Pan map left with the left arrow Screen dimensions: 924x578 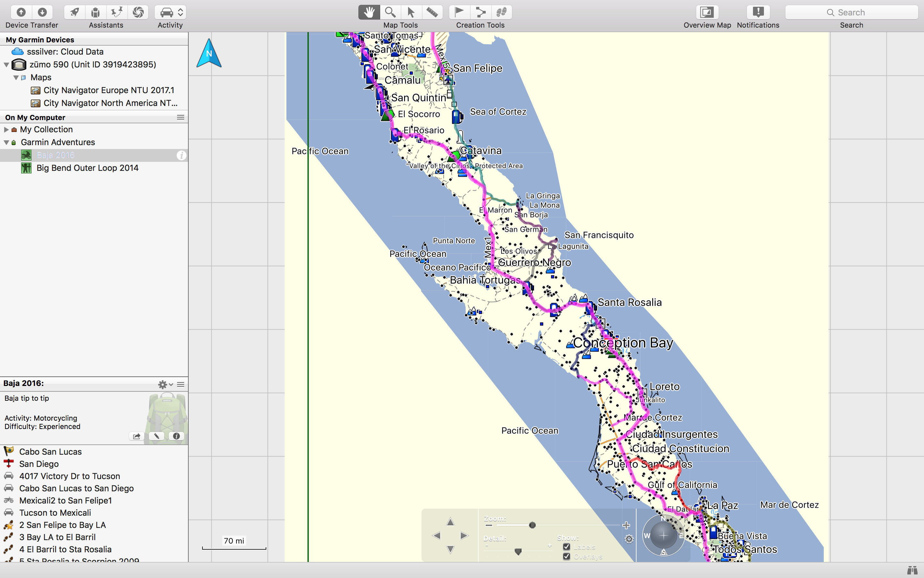(436, 536)
